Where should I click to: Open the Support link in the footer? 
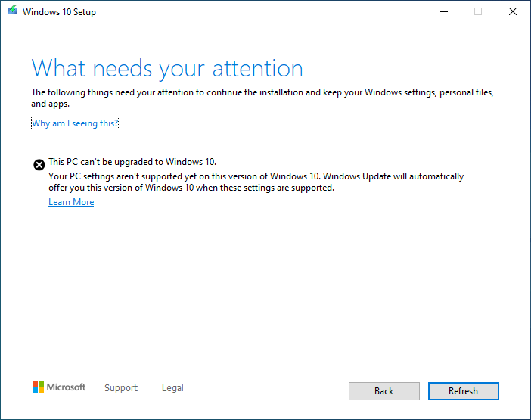[x=121, y=388]
